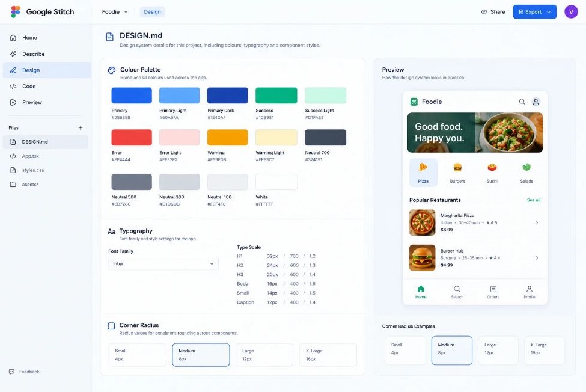586x392 pixels.
Task: Select the Design sidebar item
Action: coord(47,70)
